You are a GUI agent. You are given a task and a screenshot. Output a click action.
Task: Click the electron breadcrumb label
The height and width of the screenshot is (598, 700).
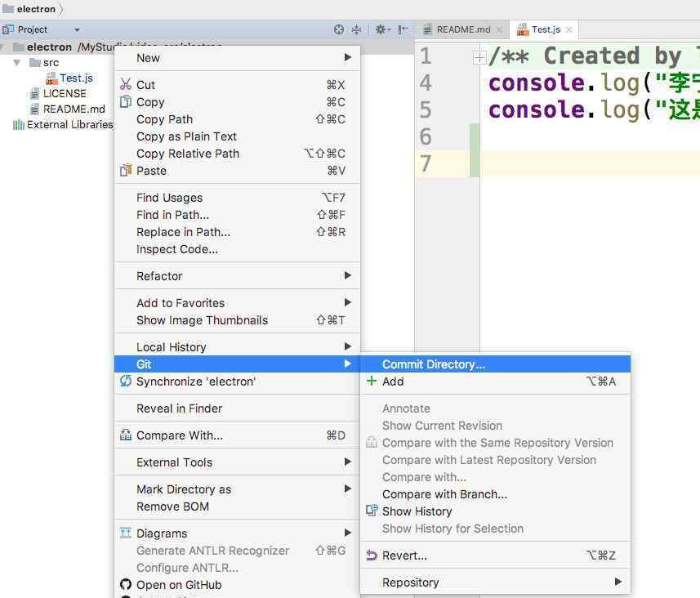36,9
